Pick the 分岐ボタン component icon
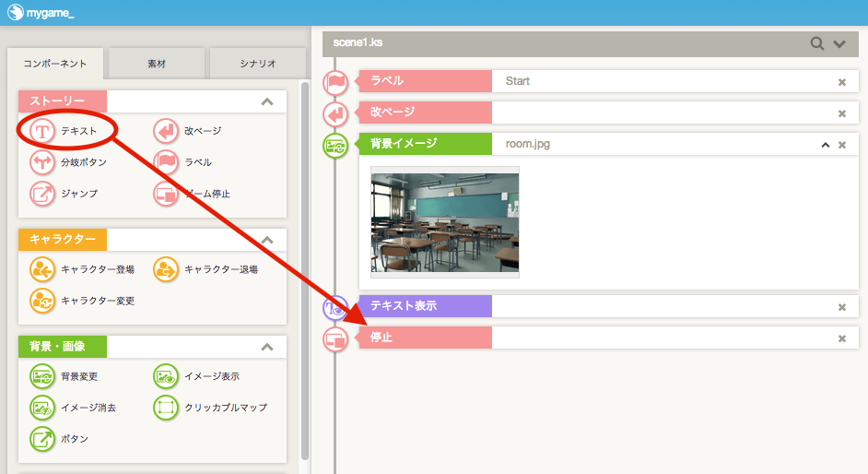Image resolution: width=868 pixels, height=474 pixels. click(42, 162)
